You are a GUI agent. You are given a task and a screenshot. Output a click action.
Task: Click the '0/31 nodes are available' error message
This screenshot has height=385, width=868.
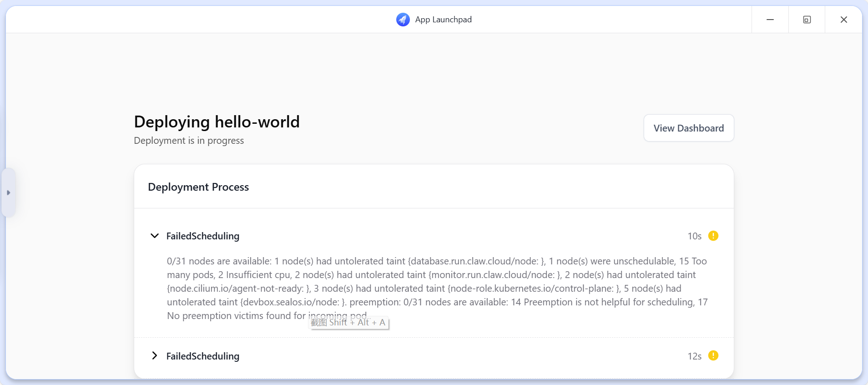(x=437, y=289)
